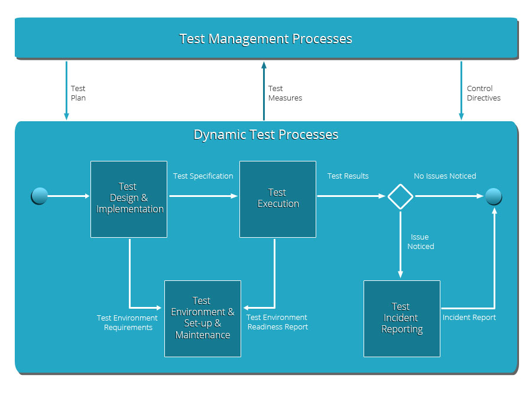Click the Test Specification label
532x414 pixels.
203,176
